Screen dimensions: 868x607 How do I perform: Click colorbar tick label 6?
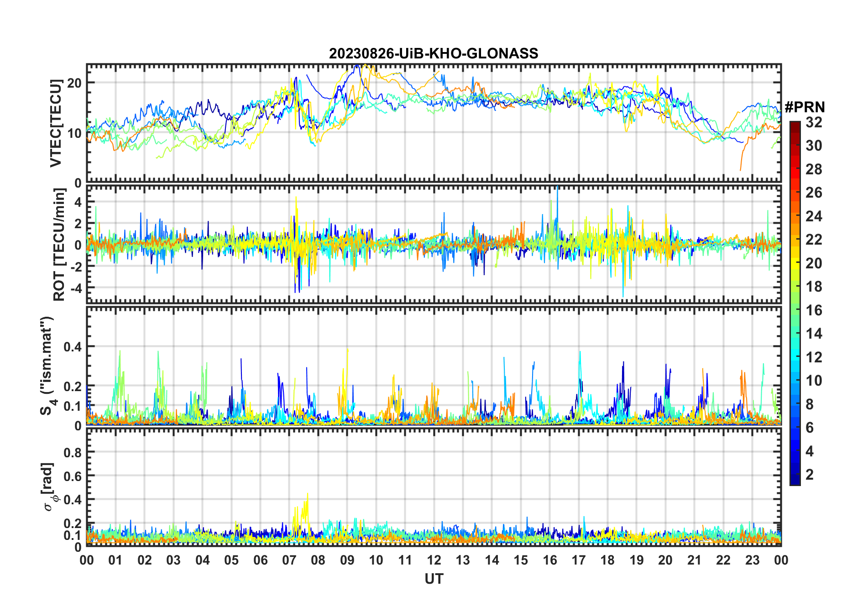click(x=810, y=428)
